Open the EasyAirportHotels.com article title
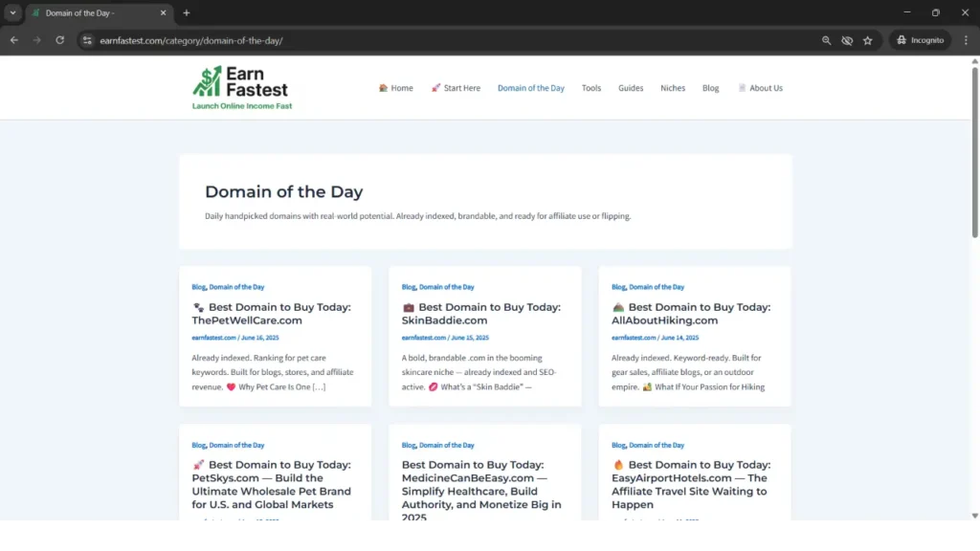The image size is (980, 551). click(x=691, y=485)
